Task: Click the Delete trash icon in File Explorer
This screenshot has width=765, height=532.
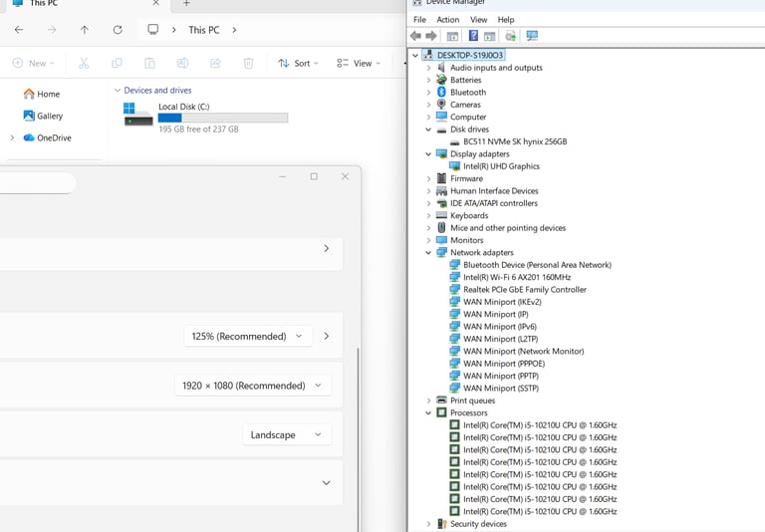Action: (x=248, y=63)
